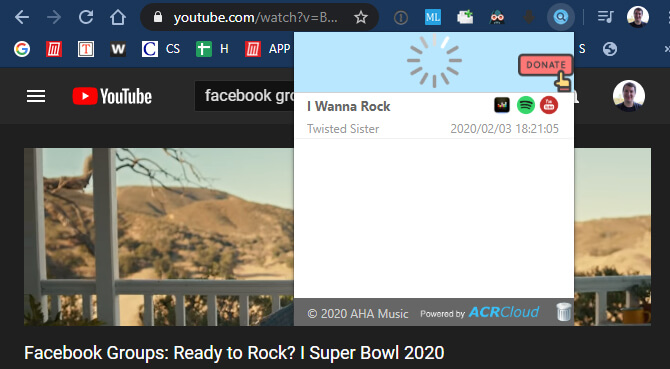Open the CS bookmark
The height and width of the screenshot is (369, 670).
(x=161, y=49)
